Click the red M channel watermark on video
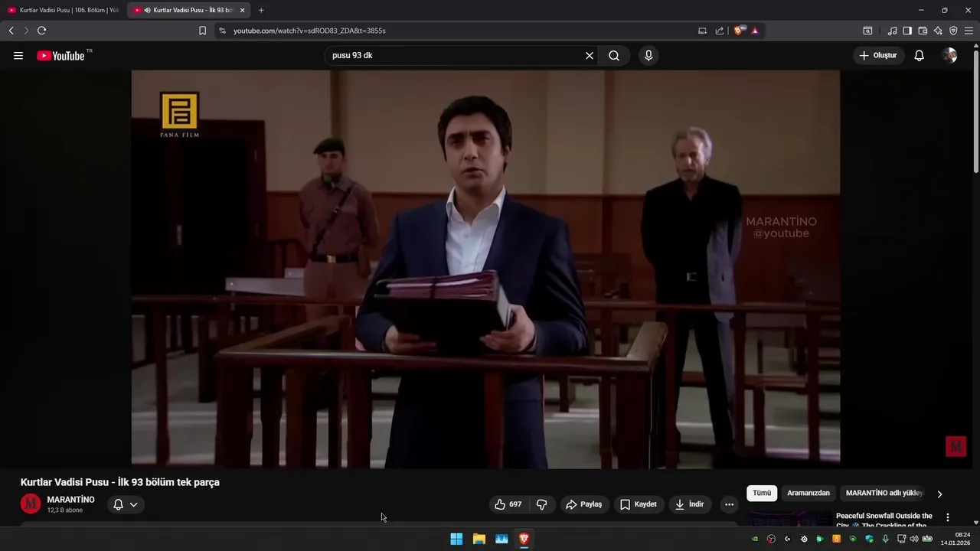Viewport: 980px width, 551px height. pos(955,446)
